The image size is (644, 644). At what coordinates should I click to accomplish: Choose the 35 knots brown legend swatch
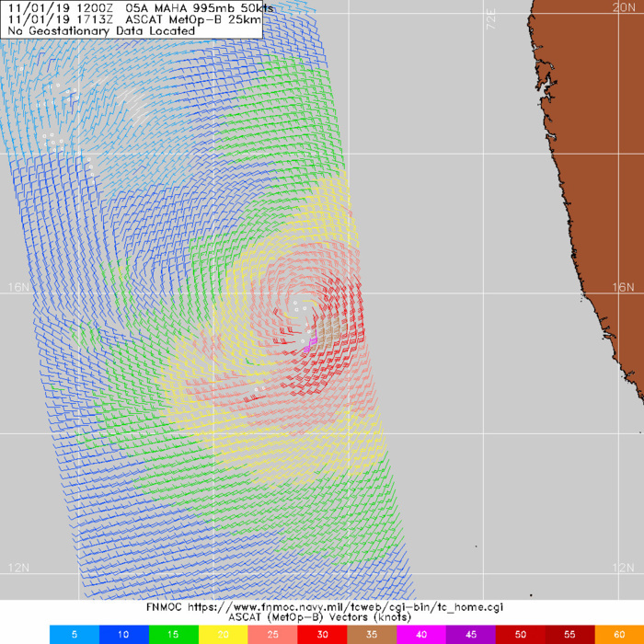point(372,635)
